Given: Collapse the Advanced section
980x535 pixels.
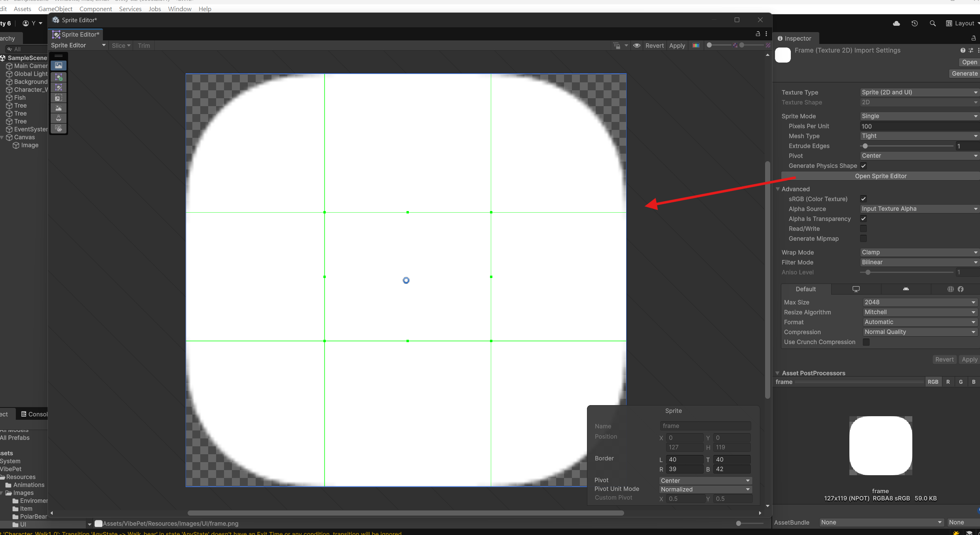Looking at the screenshot, I should (x=778, y=189).
